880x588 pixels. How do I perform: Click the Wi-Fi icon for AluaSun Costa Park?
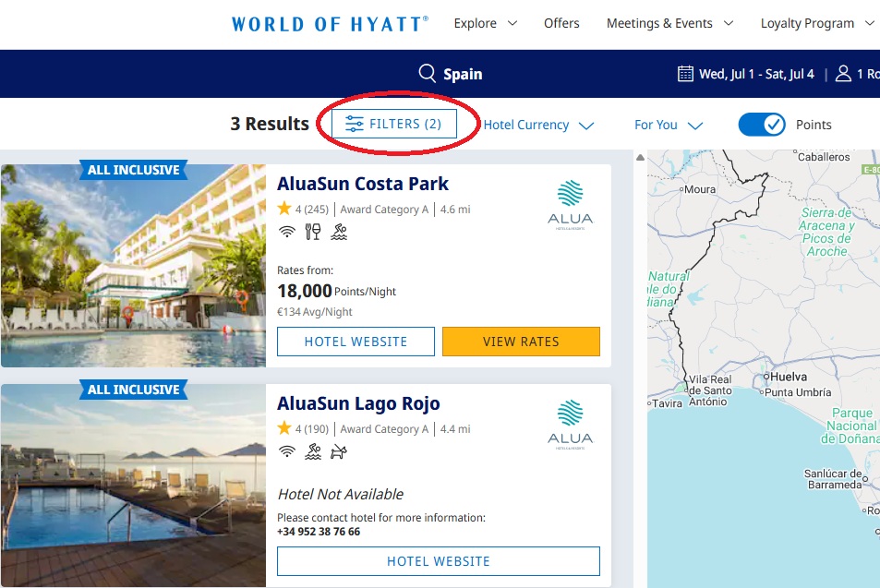[x=287, y=231]
